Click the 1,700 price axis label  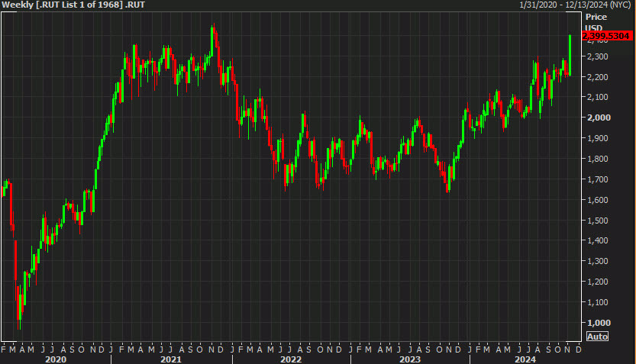click(x=598, y=179)
